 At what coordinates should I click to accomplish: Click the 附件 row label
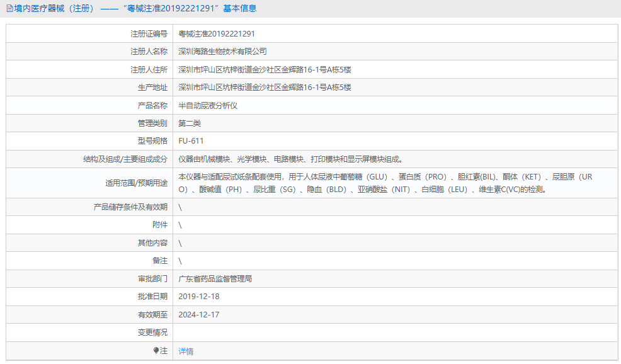[160, 224]
